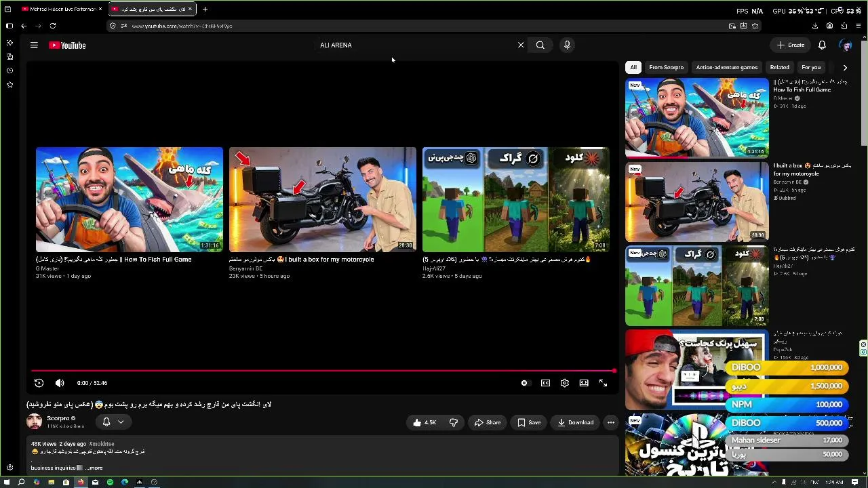Select the From Scorpro chip
The width and height of the screenshot is (868, 488).
666,67
